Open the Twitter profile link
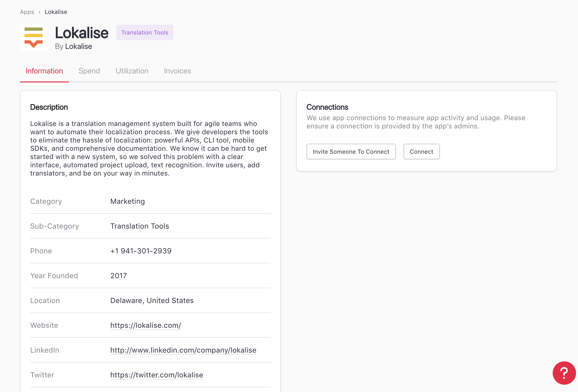Screen dimensions: 578x392 156,375
